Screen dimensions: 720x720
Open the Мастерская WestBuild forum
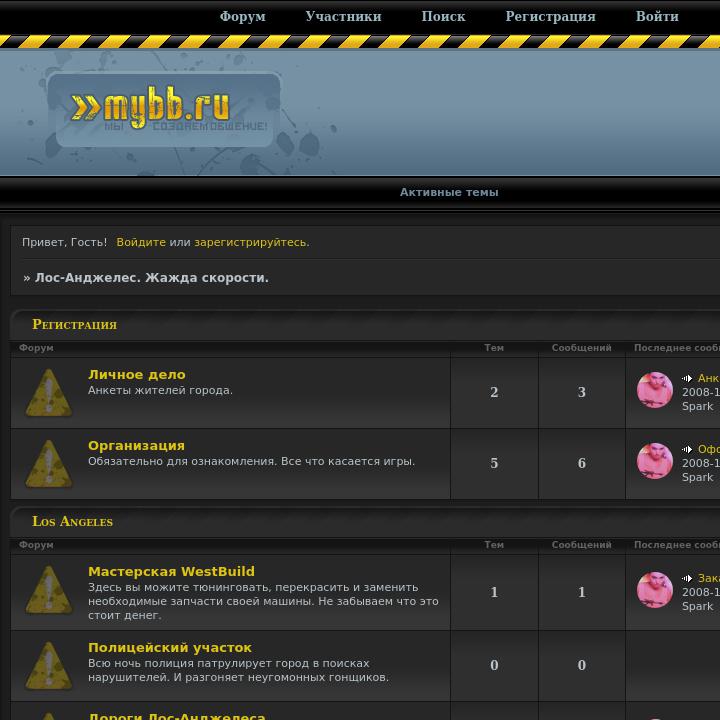(x=171, y=572)
